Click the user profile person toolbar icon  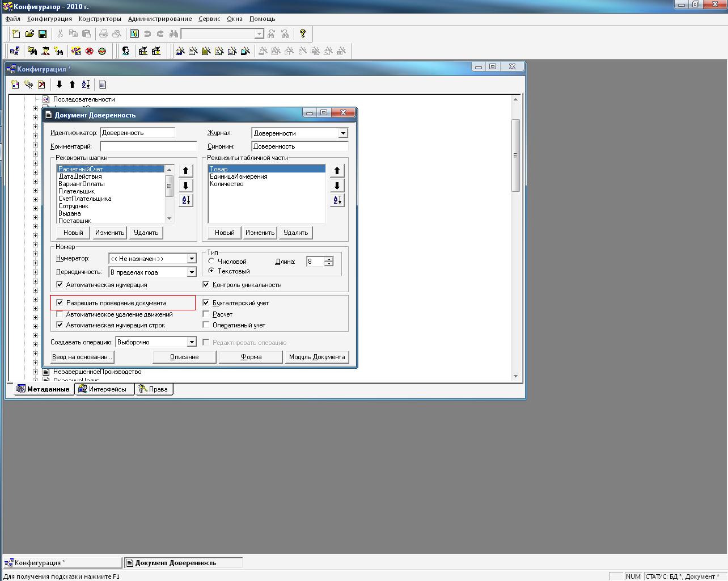[126, 51]
